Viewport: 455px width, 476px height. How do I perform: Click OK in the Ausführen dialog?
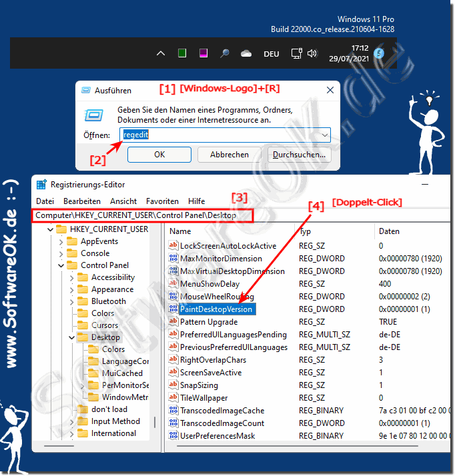(x=159, y=155)
